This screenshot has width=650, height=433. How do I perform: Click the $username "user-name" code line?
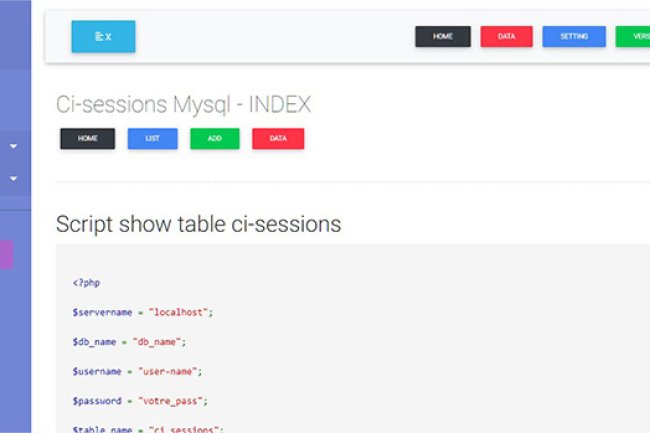click(137, 371)
